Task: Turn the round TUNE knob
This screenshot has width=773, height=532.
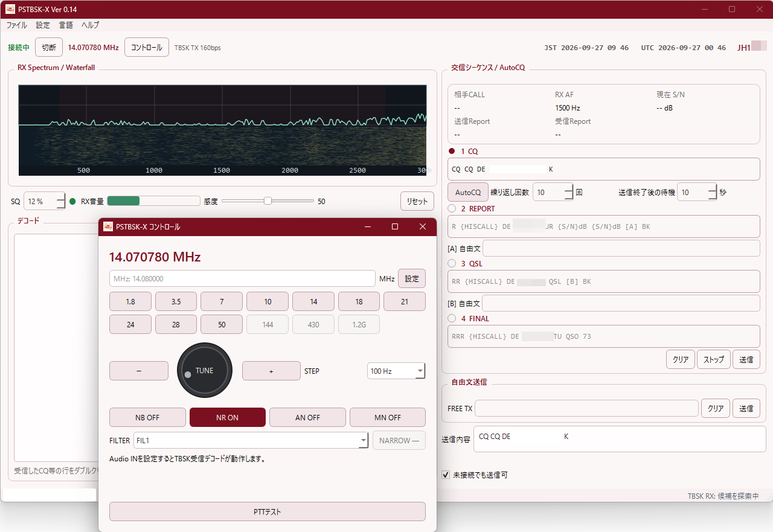Action: [x=205, y=371]
